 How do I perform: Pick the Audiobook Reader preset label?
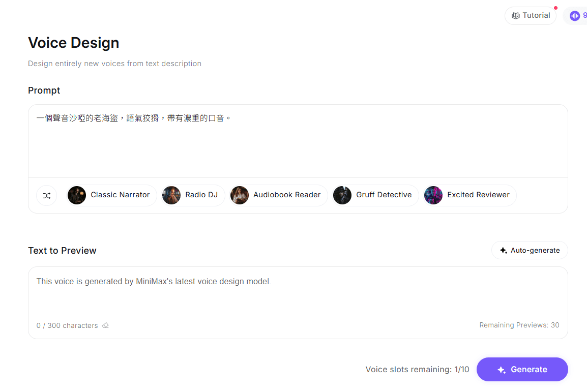click(x=287, y=195)
